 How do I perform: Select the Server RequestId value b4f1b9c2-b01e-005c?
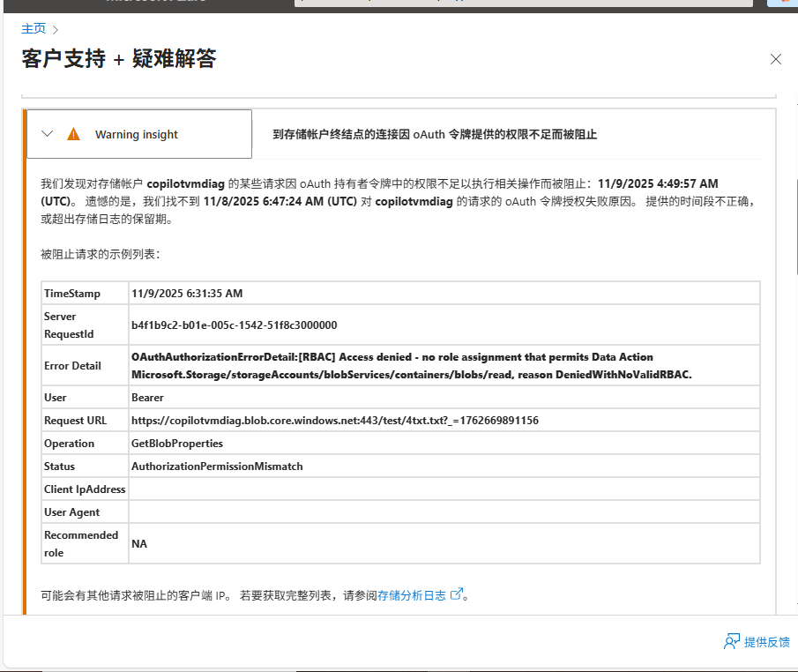coord(234,325)
